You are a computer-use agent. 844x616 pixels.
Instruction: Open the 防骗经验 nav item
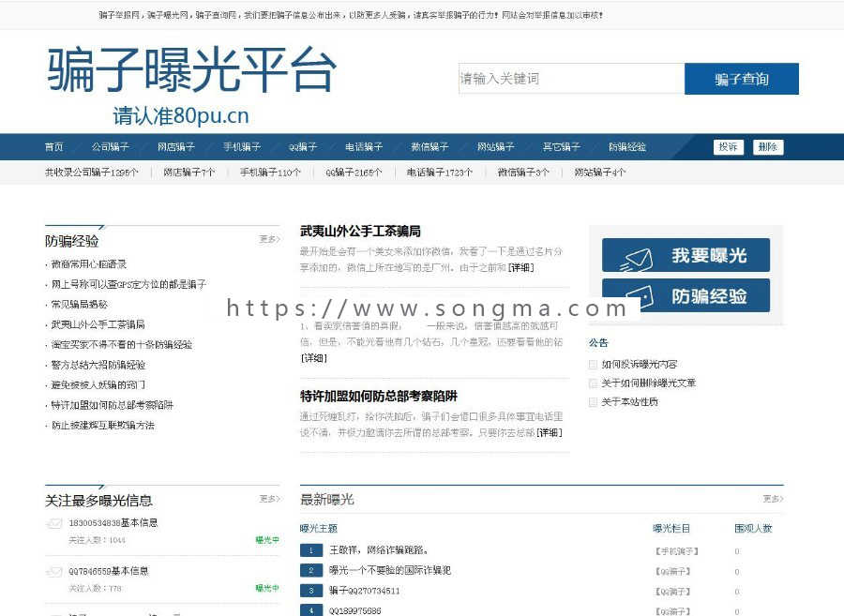pos(627,146)
